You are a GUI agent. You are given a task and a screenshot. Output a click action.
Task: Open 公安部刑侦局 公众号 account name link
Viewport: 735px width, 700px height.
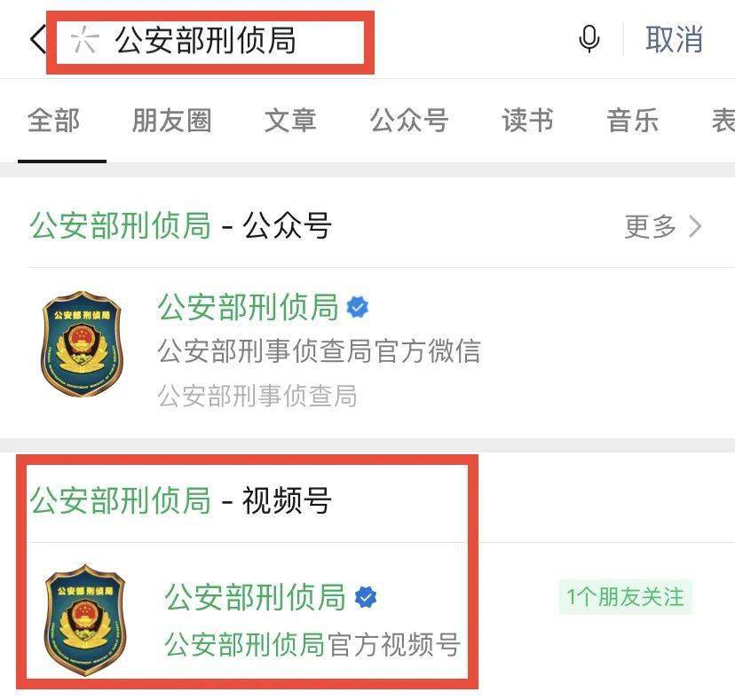tap(248, 307)
